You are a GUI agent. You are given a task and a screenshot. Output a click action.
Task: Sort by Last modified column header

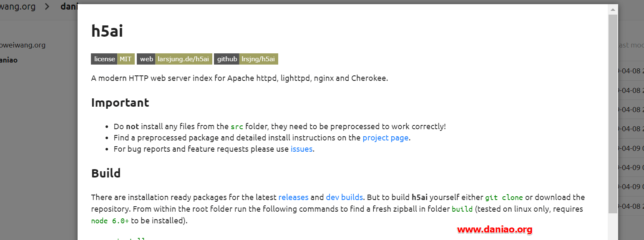pos(631,45)
